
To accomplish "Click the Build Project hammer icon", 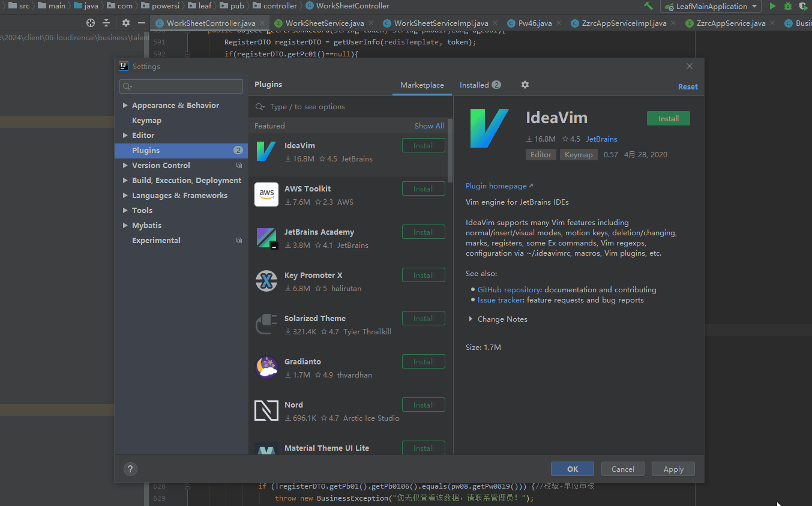I will click(x=648, y=6).
